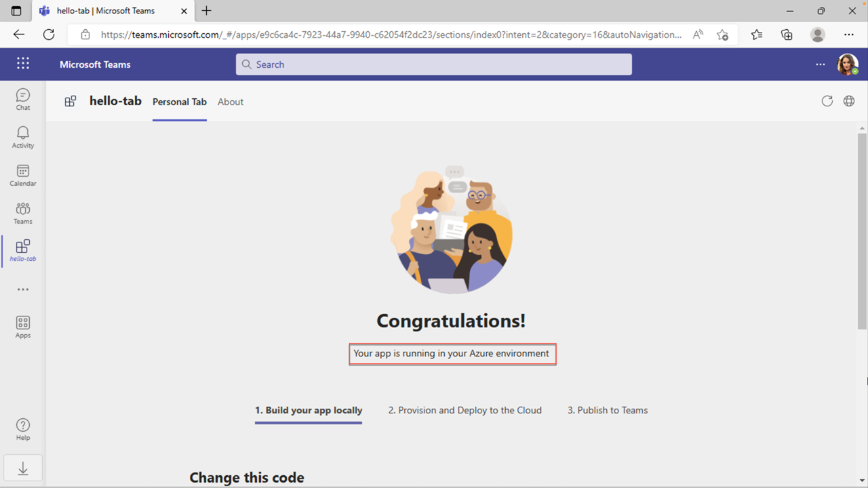Image resolution: width=868 pixels, height=488 pixels.
Task: Click the 'Change this code' heading
Action: (247, 478)
